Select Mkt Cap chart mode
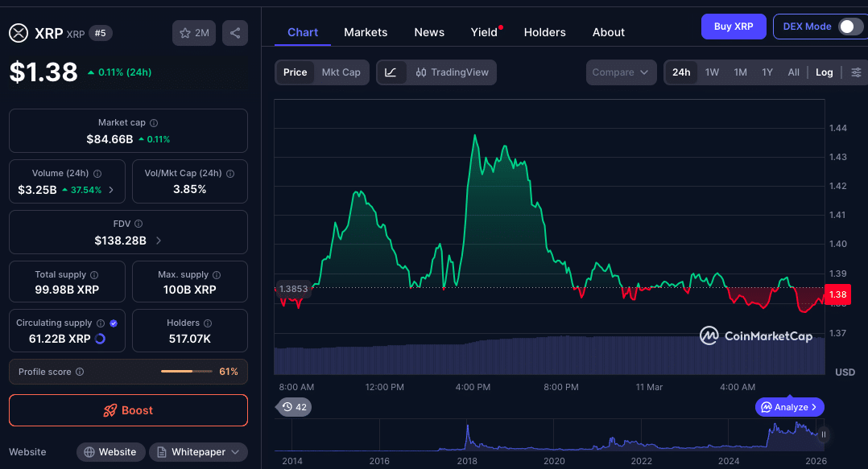This screenshot has height=469, width=868. pos(341,72)
